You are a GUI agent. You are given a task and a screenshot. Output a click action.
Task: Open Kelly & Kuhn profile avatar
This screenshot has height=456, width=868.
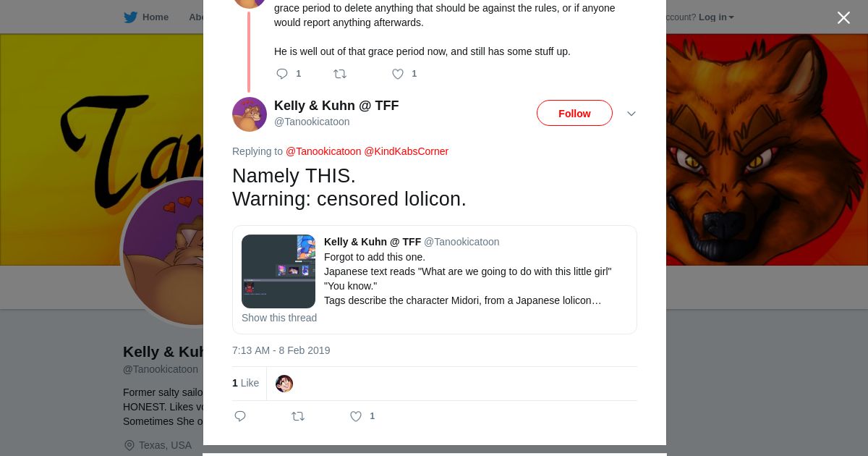click(x=250, y=114)
